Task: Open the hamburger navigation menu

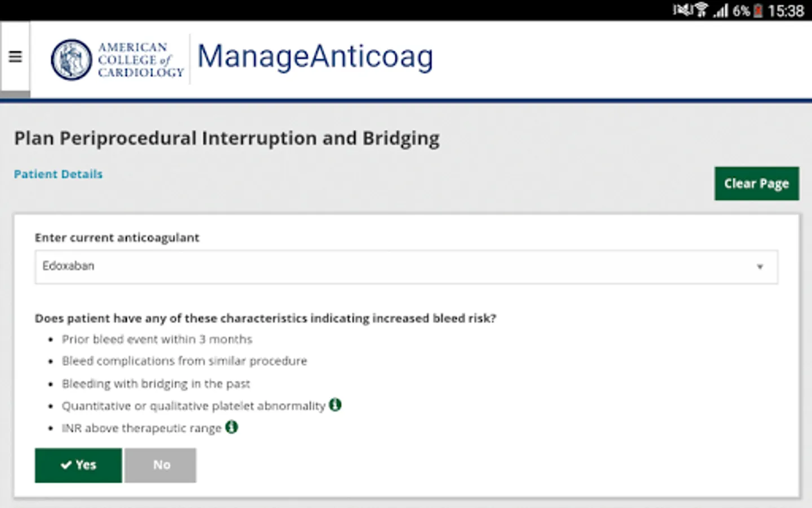Action: click(15, 56)
